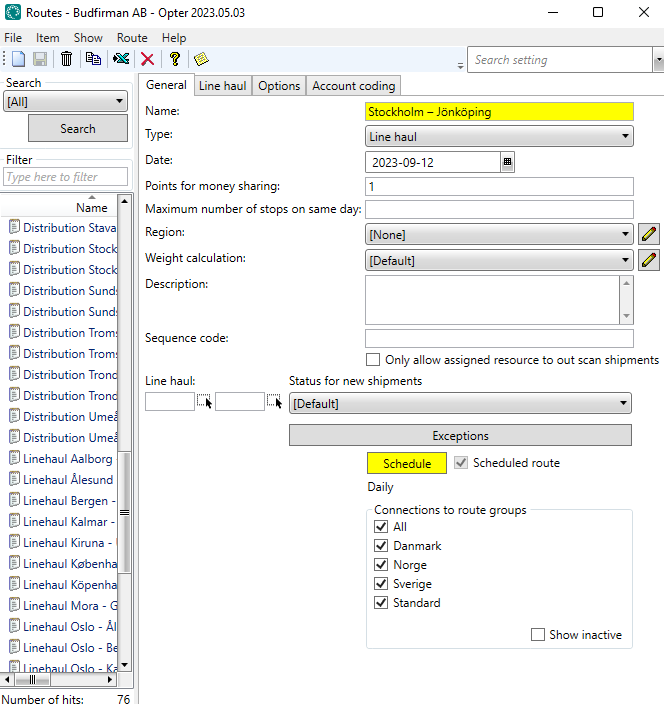Uncheck the Sverige route group
Image resolution: width=664 pixels, height=704 pixels.
[x=380, y=584]
